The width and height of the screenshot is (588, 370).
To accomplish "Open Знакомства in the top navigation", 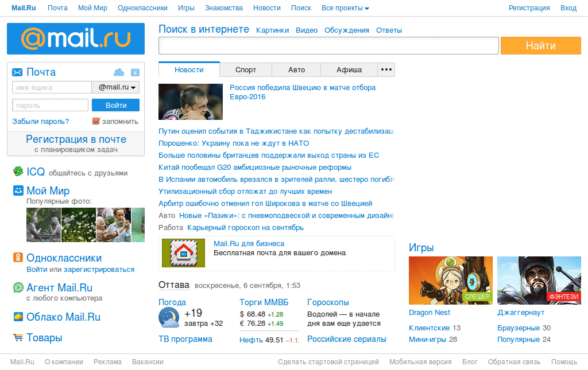I will (x=223, y=8).
